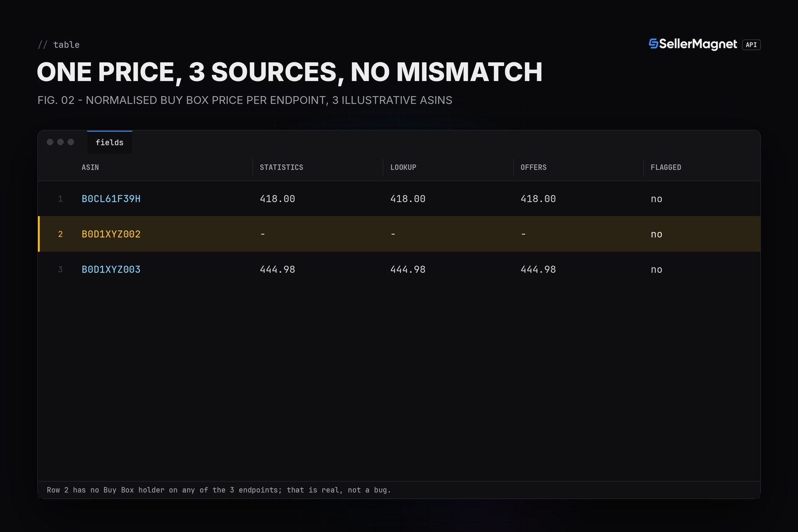The image size is (798, 532).
Task: Click row number 3 beside B0D1XYZ003
Action: tap(60, 270)
